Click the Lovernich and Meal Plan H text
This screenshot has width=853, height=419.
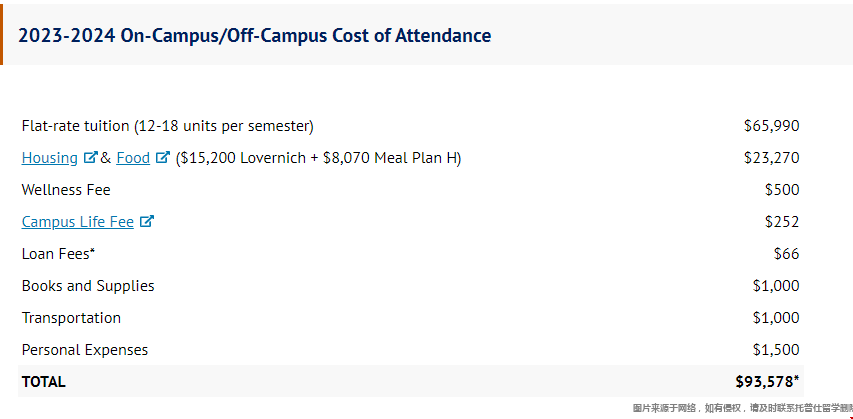[318, 158]
